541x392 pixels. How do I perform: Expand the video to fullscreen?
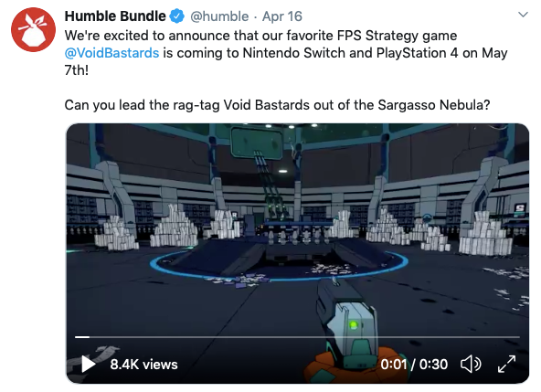tap(506, 364)
